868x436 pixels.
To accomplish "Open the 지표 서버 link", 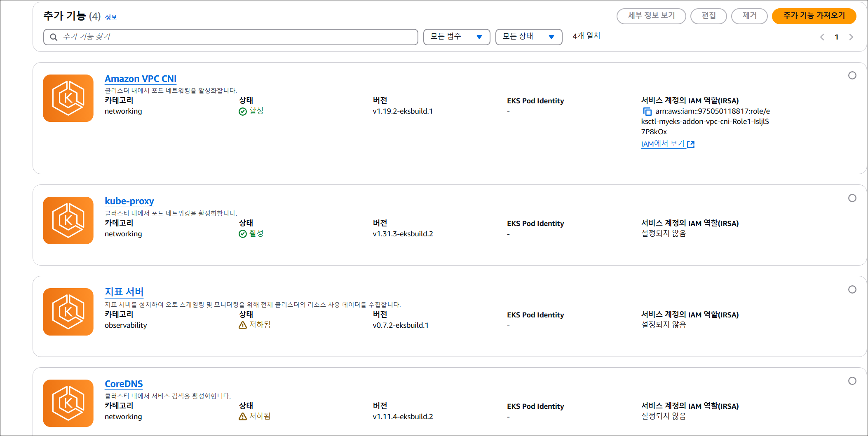I will (124, 292).
